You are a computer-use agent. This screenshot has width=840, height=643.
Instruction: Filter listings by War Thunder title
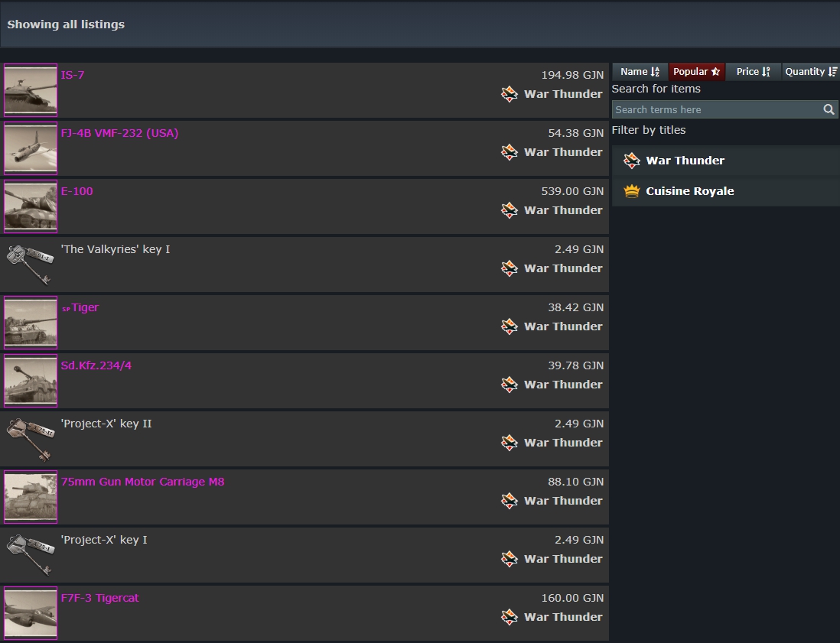point(726,161)
